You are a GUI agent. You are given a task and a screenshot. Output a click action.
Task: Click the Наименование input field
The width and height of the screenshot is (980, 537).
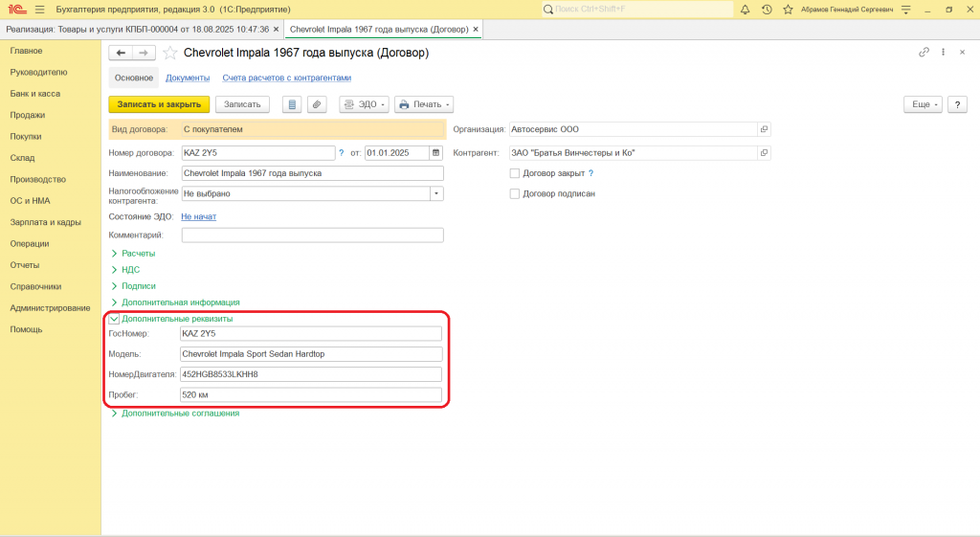coord(313,173)
